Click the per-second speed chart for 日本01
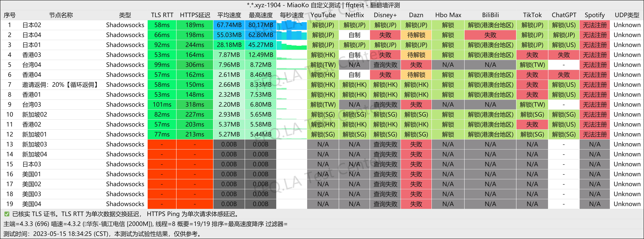The image size is (644, 239). point(292,45)
